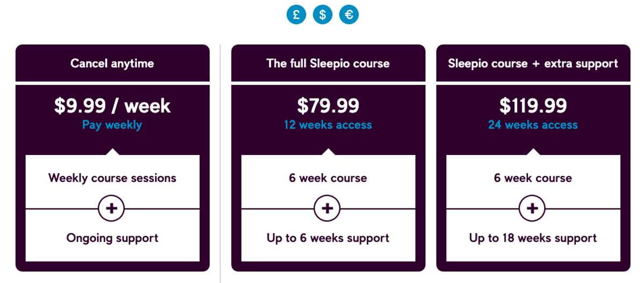Click the 12 weeks access link
Screen dimensions: 644x283
tap(328, 125)
